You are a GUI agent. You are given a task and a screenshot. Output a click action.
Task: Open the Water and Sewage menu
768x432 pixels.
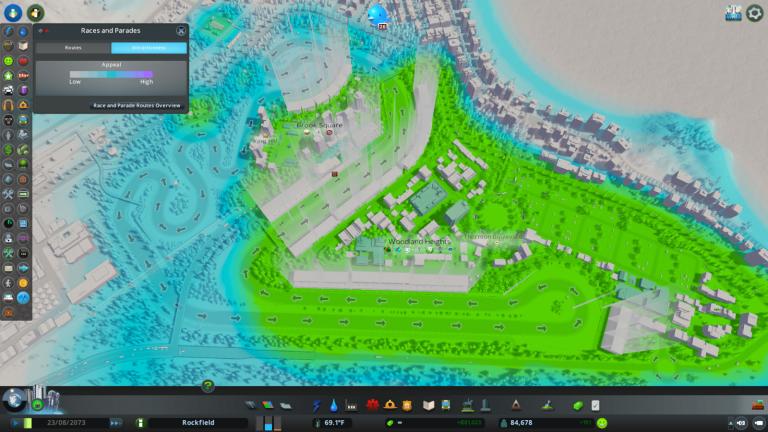tap(333, 405)
